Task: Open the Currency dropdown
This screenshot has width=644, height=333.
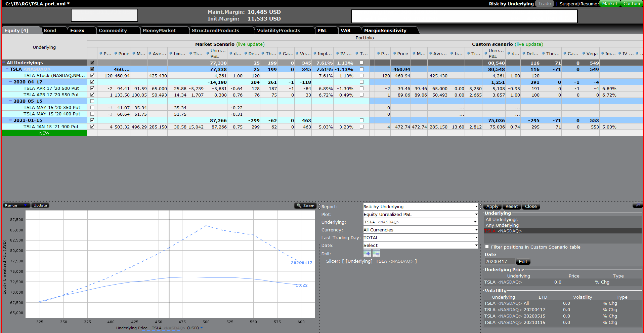Action: 421,230
